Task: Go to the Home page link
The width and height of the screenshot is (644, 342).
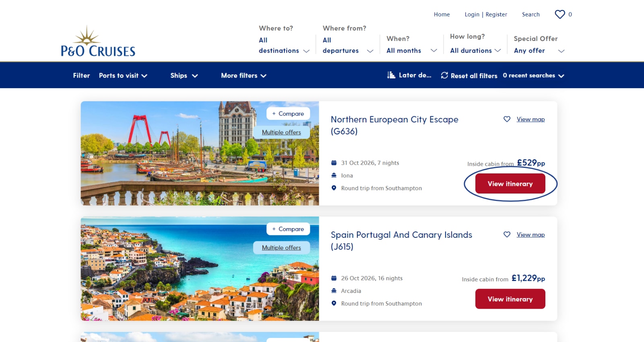Action: point(442,14)
